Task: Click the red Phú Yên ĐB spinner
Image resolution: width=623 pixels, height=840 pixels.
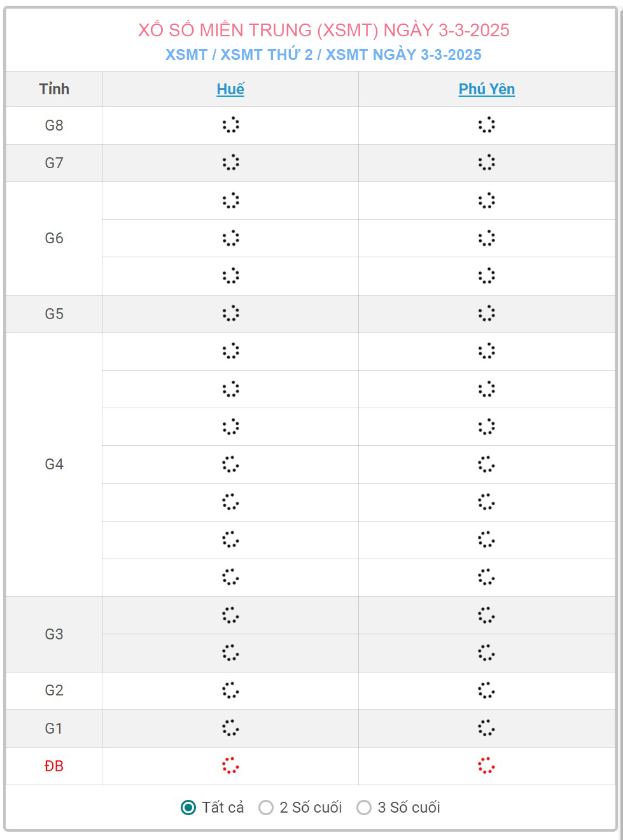Action: 486,765
